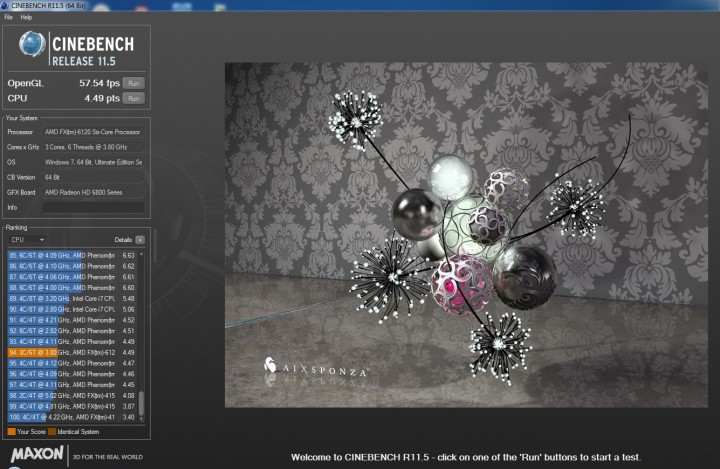The image size is (720, 469).
Task: Click the OpenGL score 57.54 fps
Action: click(99, 83)
